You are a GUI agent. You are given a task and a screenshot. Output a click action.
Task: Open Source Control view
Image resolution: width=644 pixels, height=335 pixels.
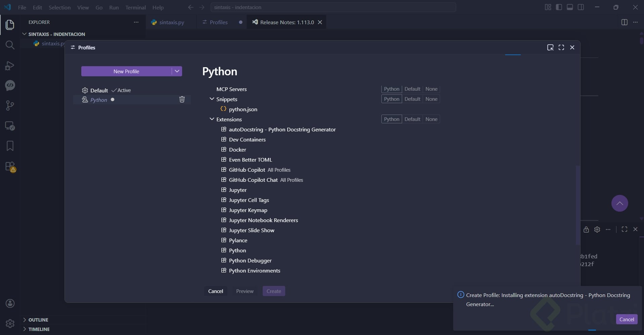point(10,106)
